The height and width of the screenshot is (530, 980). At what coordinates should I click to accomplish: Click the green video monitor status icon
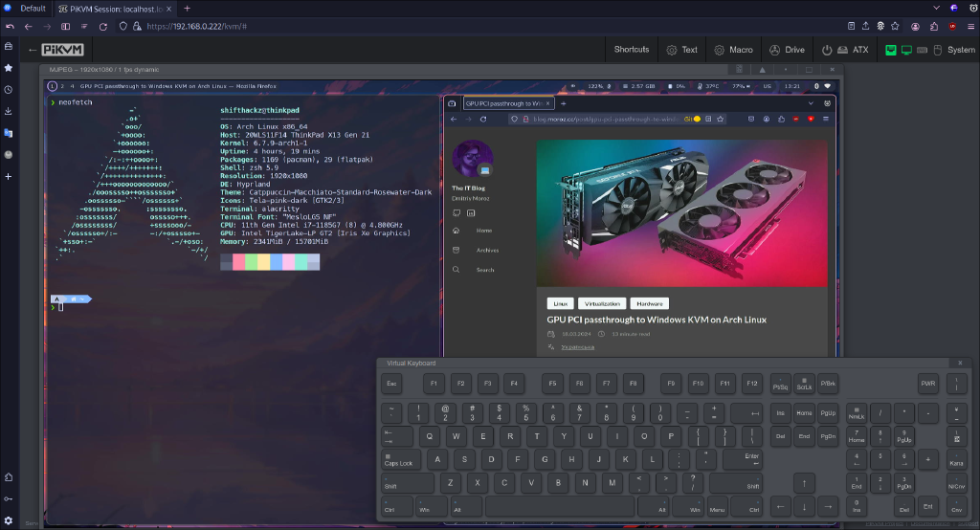pyautogui.click(x=906, y=50)
